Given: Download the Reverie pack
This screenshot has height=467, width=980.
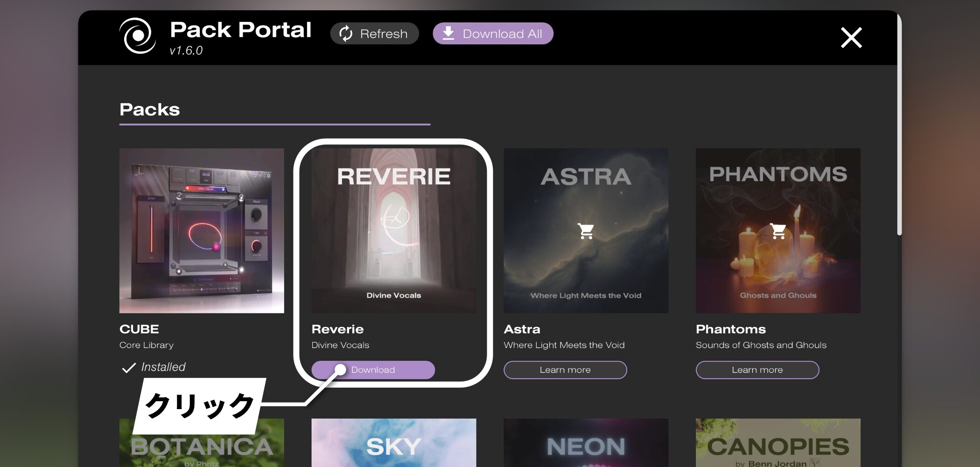Looking at the screenshot, I should (373, 370).
